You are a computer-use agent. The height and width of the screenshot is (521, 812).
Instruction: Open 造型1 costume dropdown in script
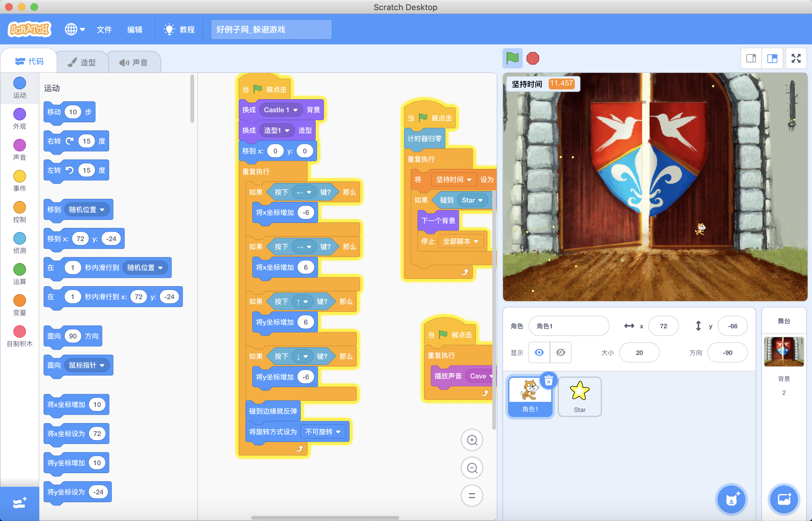point(277,131)
